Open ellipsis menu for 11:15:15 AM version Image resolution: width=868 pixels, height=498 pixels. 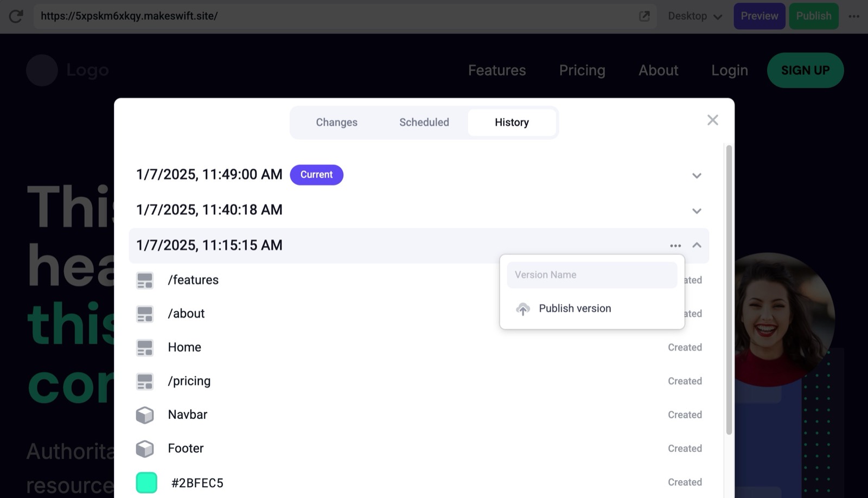tap(675, 246)
